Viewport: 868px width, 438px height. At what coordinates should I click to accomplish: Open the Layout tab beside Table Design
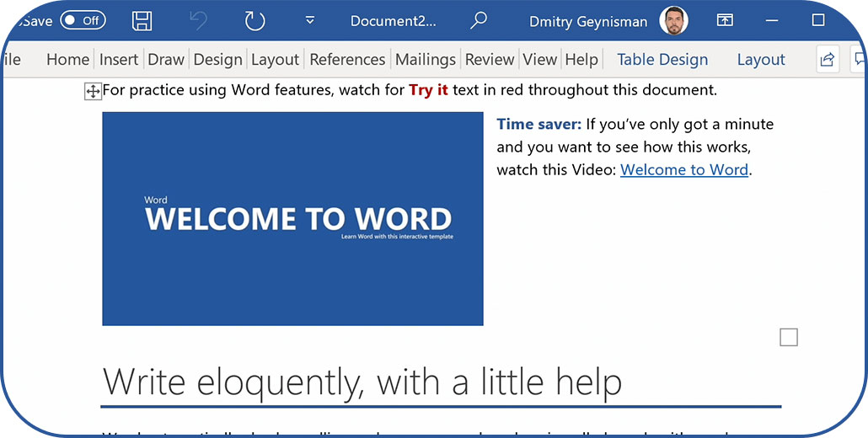click(760, 60)
